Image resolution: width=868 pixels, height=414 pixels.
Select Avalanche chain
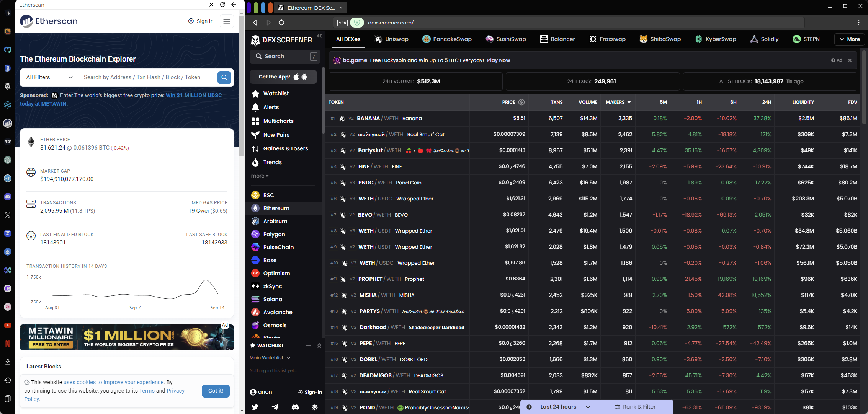[x=278, y=312]
